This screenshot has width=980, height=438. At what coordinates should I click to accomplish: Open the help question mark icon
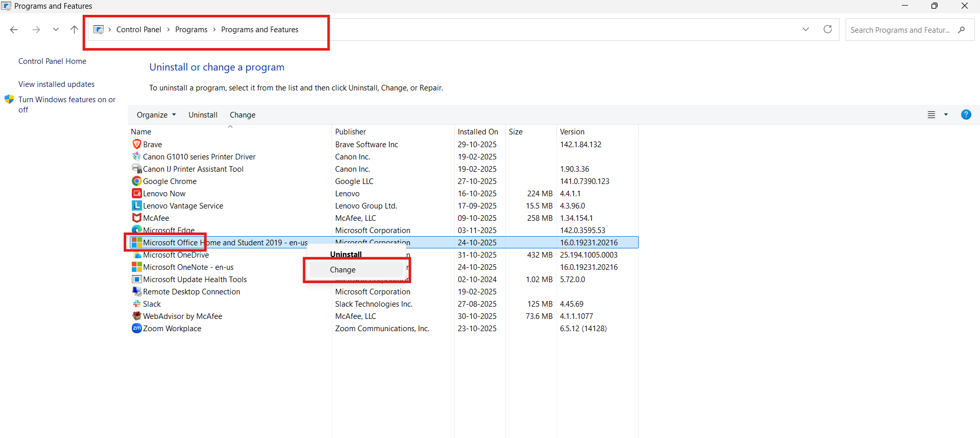pos(966,114)
